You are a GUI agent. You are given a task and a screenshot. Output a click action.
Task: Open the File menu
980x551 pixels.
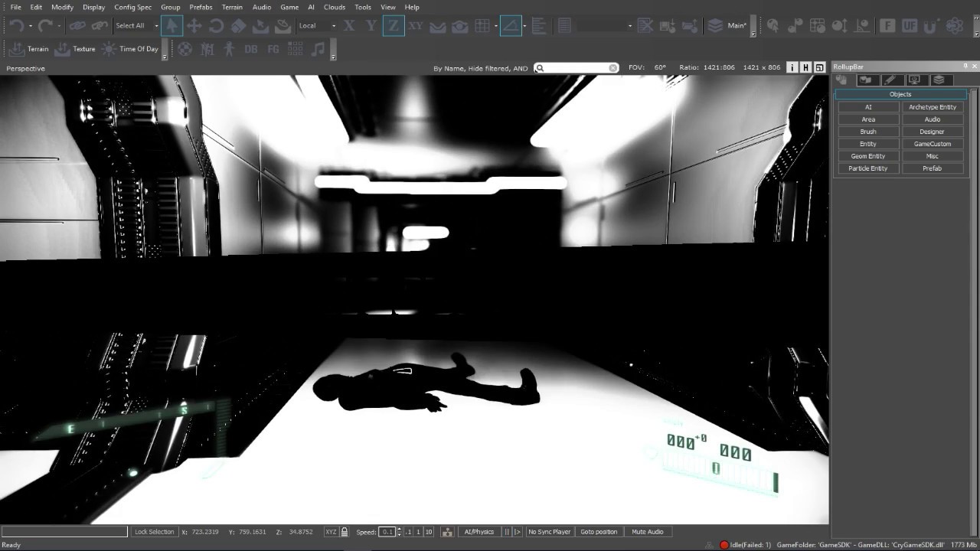15,7
